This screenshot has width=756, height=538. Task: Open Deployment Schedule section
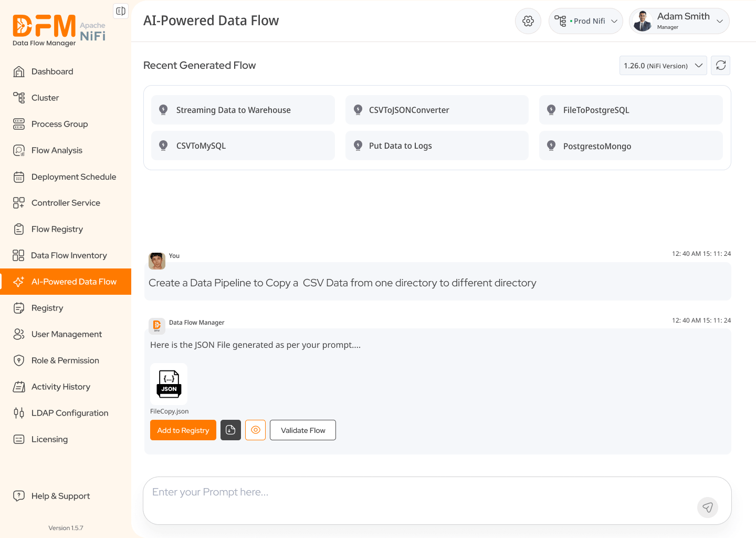point(66,177)
